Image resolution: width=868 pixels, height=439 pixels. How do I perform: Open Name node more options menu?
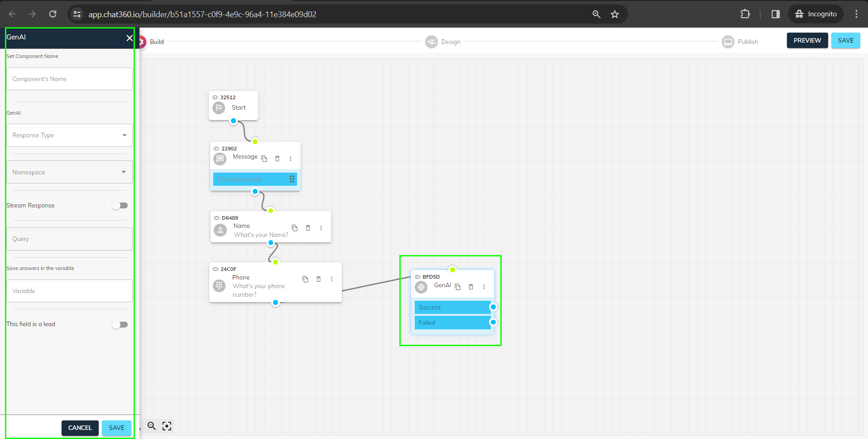pos(321,228)
